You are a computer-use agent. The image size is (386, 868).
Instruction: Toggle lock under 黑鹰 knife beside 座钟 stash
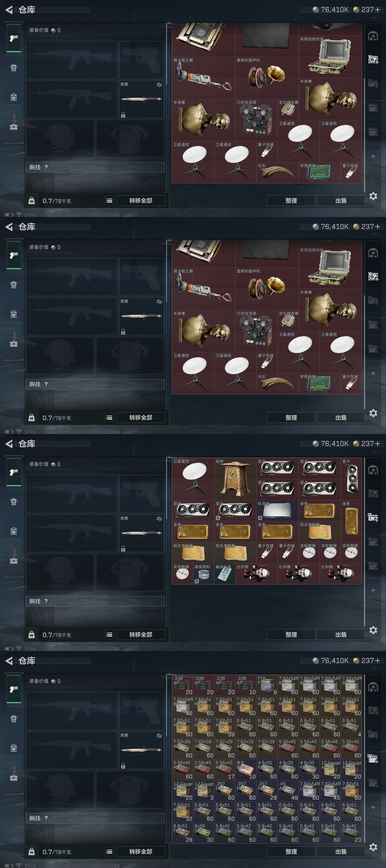click(123, 549)
